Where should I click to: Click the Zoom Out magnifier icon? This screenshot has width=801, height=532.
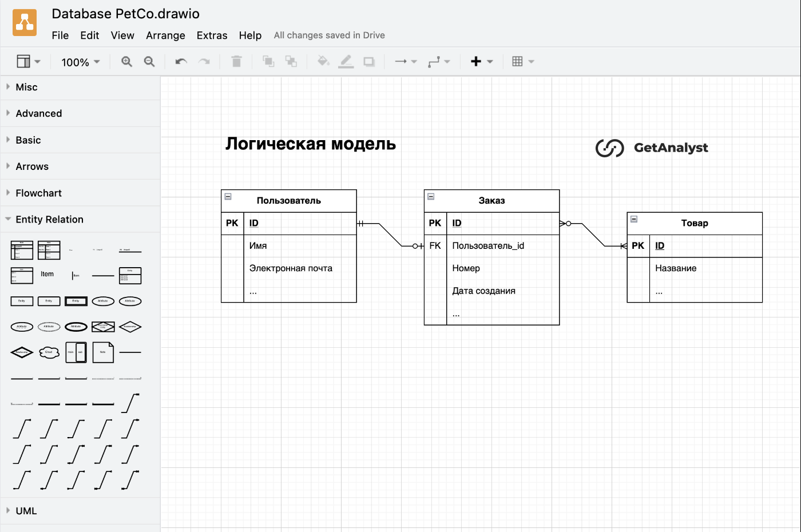pyautogui.click(x=149, y=62)
